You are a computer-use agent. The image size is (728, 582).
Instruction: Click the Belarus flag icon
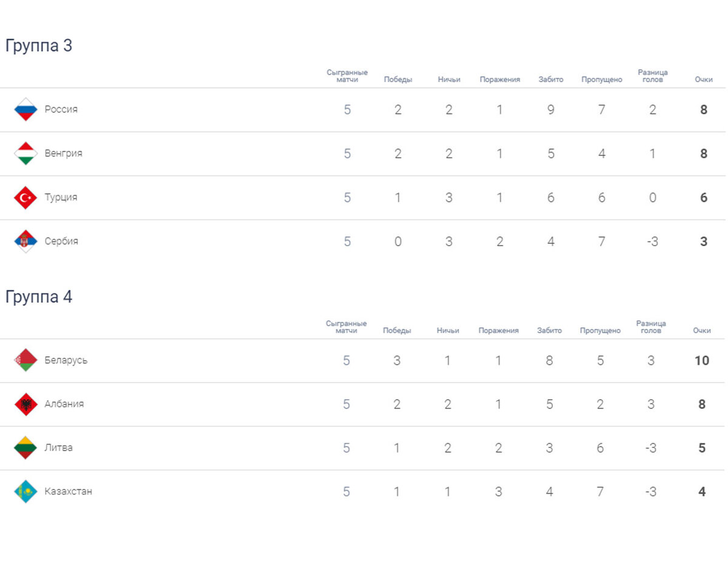tap(25, 360)
